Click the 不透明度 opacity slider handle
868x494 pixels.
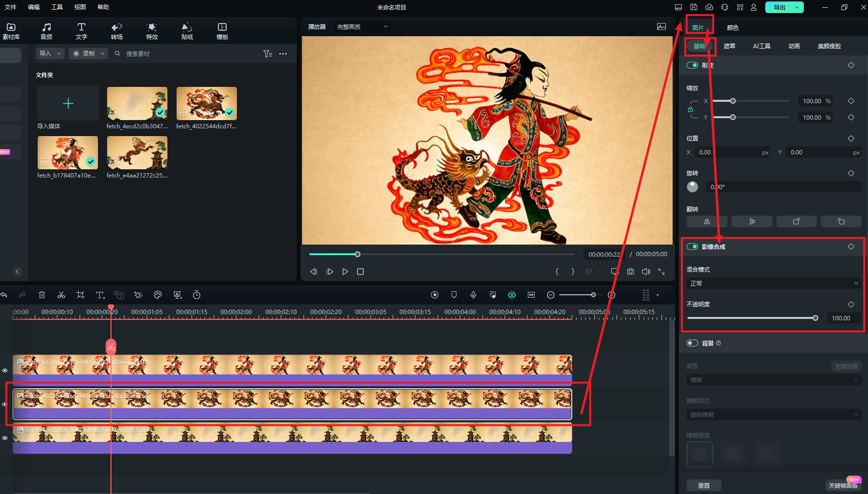click(x=815, y=318)
